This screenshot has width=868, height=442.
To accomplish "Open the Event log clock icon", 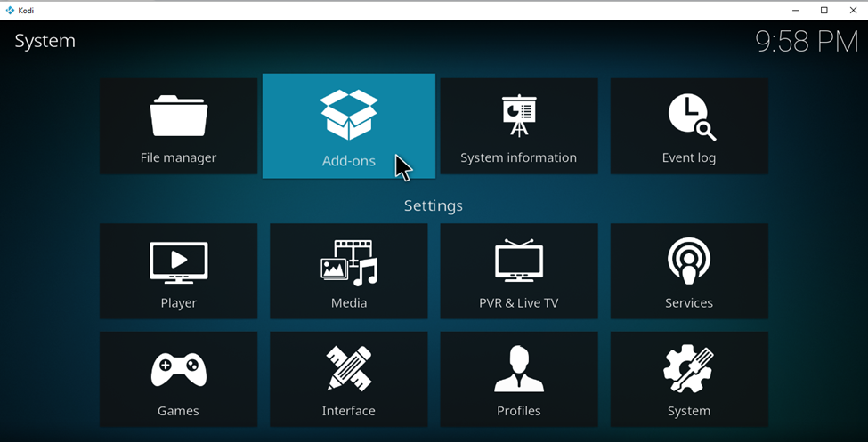I will click(x=692, y=117).
